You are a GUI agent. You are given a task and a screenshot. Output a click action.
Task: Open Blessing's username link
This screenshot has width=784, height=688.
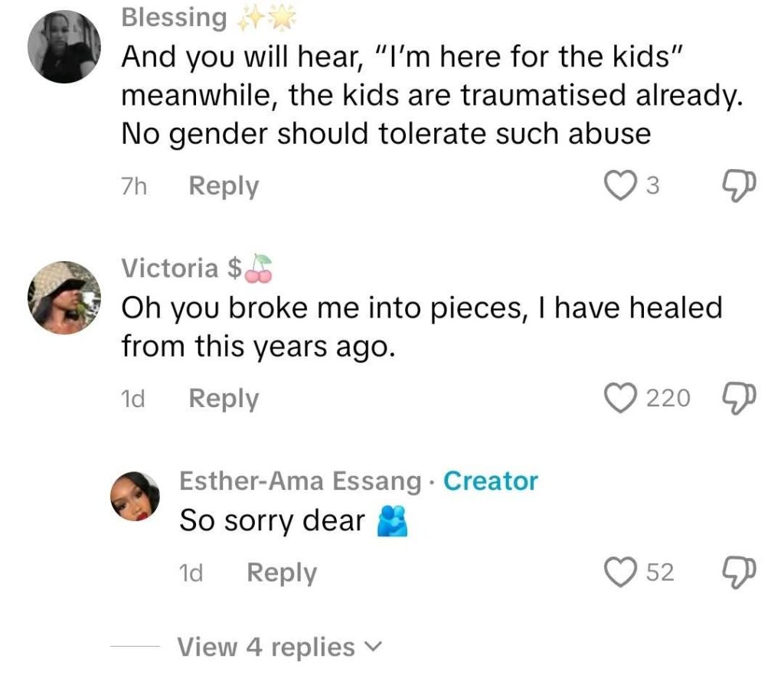(174, 18)
